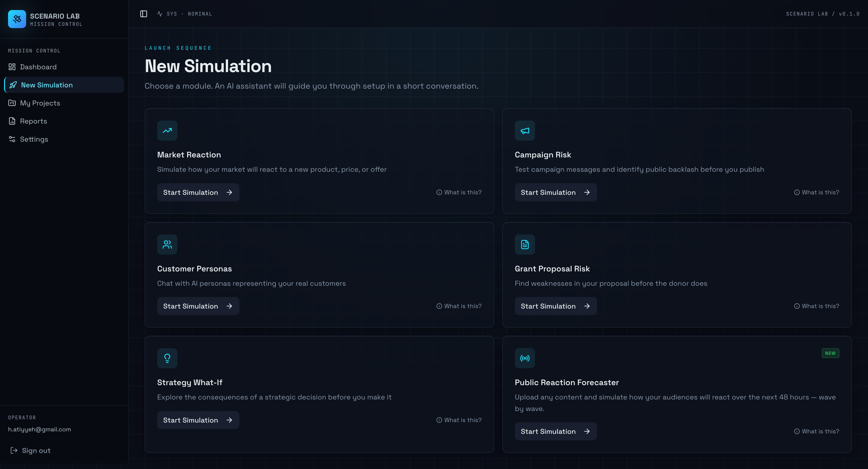
Task: Open Settings from the sidebar
Action: (64, 139)
